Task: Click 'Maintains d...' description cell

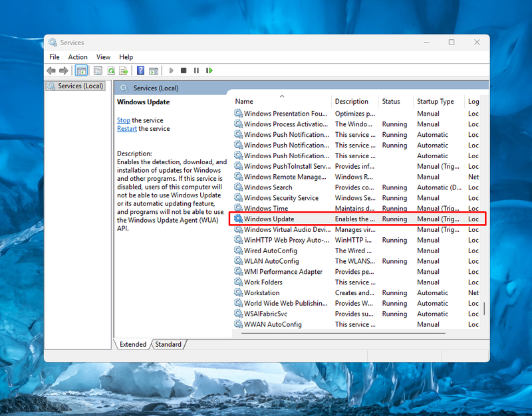Action: click(x=355, y=208)
